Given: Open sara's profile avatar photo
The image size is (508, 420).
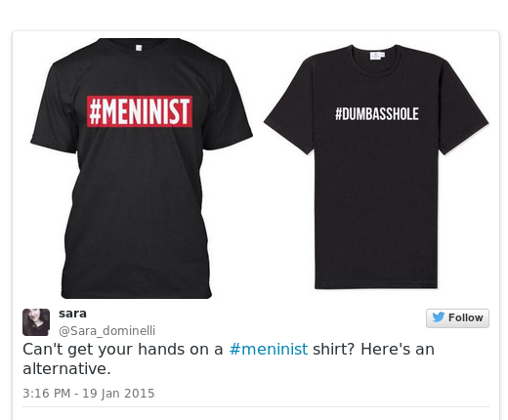Looking at the screenshot, I should [36, 322].
